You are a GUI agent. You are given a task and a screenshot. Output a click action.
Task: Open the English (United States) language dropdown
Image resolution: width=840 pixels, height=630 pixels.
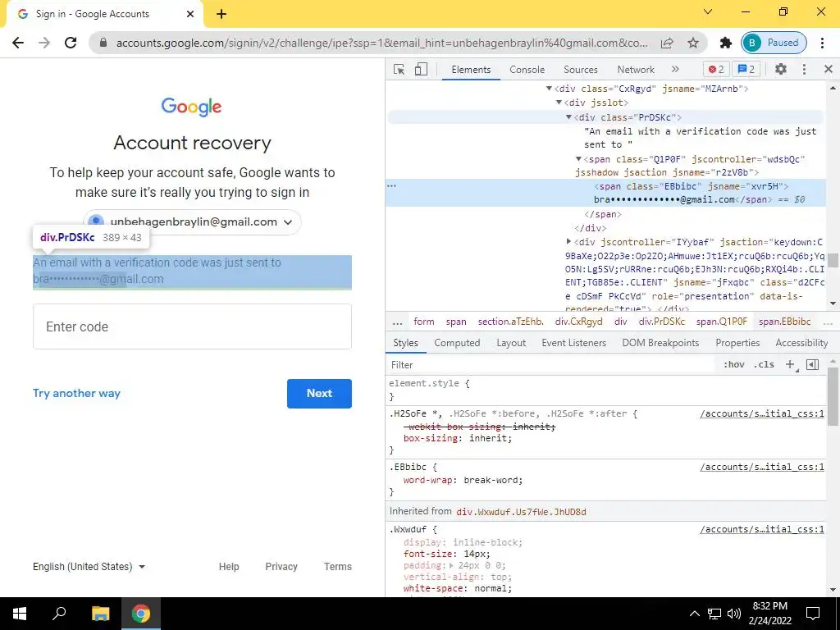(x=89, y=567)
